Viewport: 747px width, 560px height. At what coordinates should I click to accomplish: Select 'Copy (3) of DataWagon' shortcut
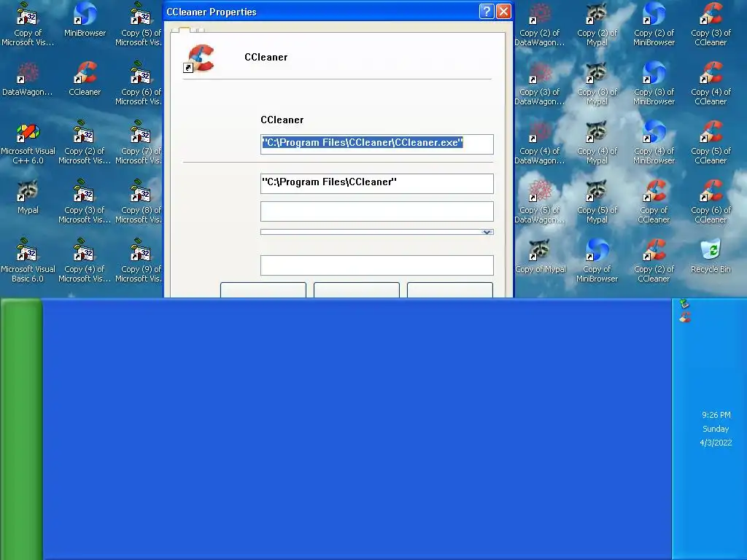pyautogui.click(x=540, y=84)
